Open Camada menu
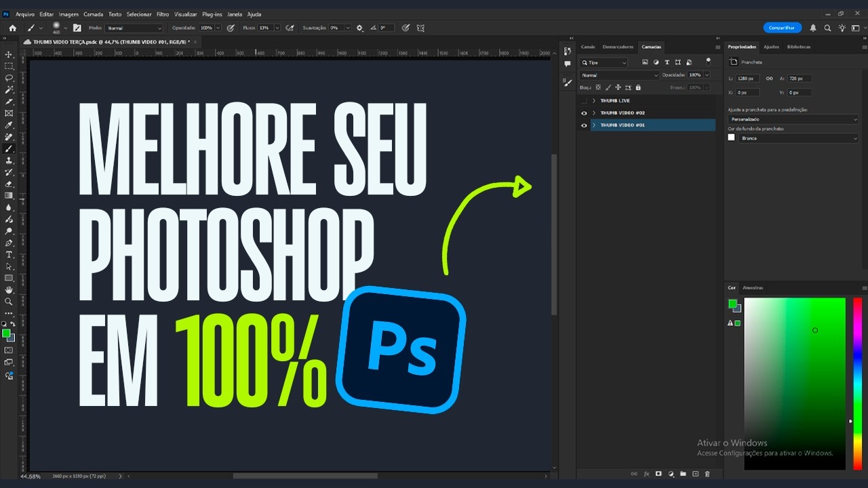This screenshot has height=488, width=868. pos(93,14)
